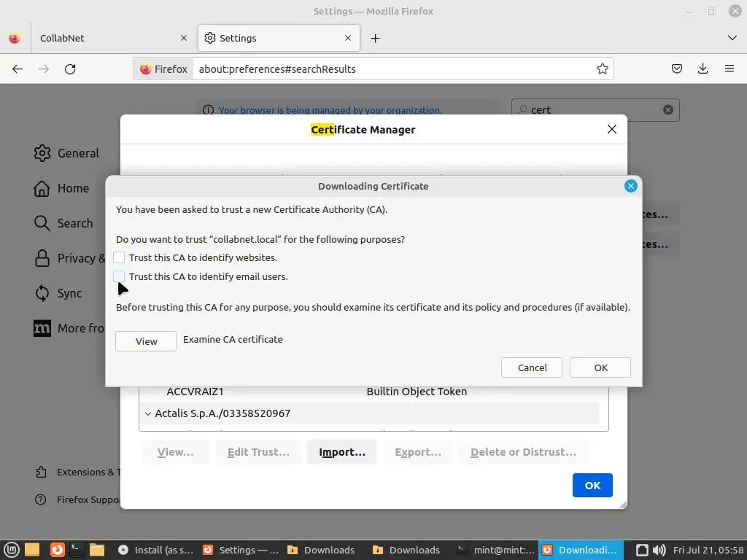Open the managed by your organization link
747x560 pixels.
[x=330, y=110]
